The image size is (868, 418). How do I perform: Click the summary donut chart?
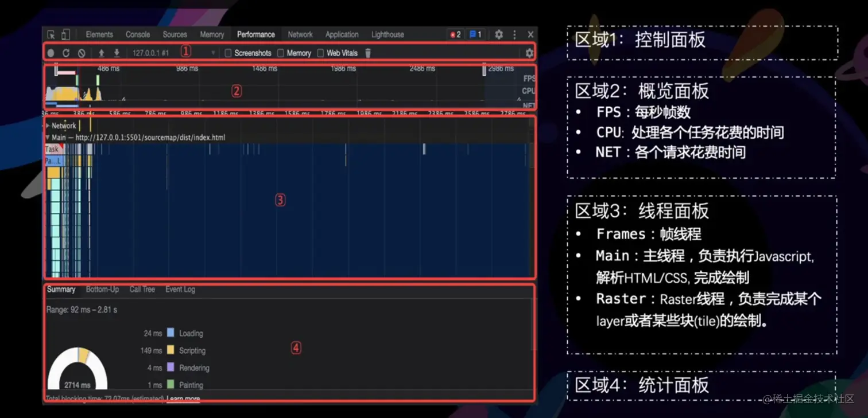pos(77,368)
